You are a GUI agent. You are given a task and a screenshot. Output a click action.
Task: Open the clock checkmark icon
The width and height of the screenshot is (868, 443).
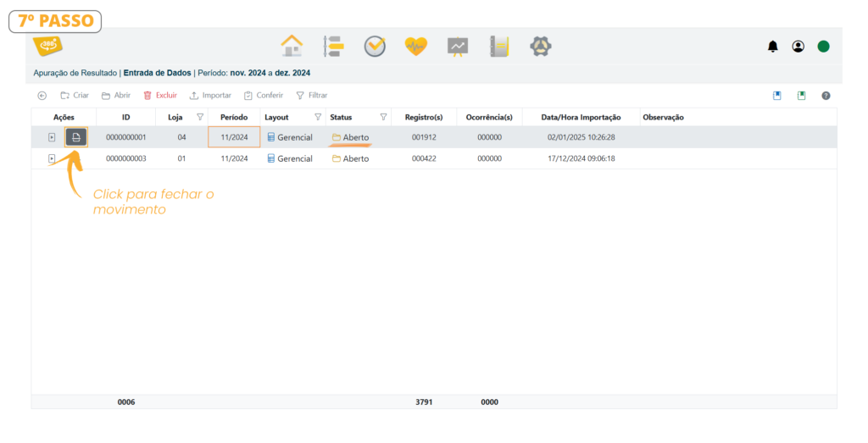[375, 47]
